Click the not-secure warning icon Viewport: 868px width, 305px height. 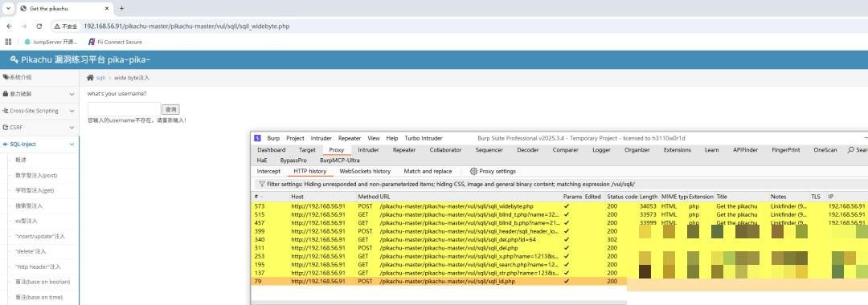click(57, 26)
